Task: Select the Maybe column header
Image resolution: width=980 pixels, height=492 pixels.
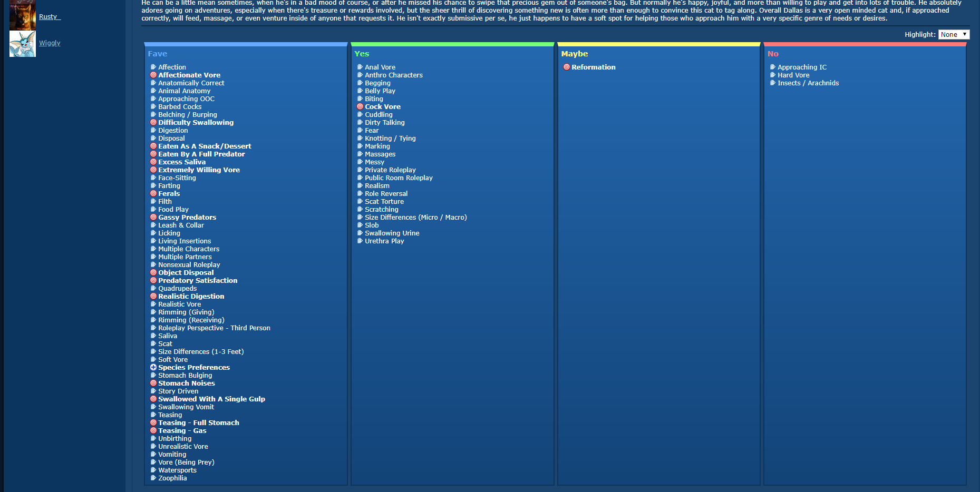Action: tap(575, 54)
